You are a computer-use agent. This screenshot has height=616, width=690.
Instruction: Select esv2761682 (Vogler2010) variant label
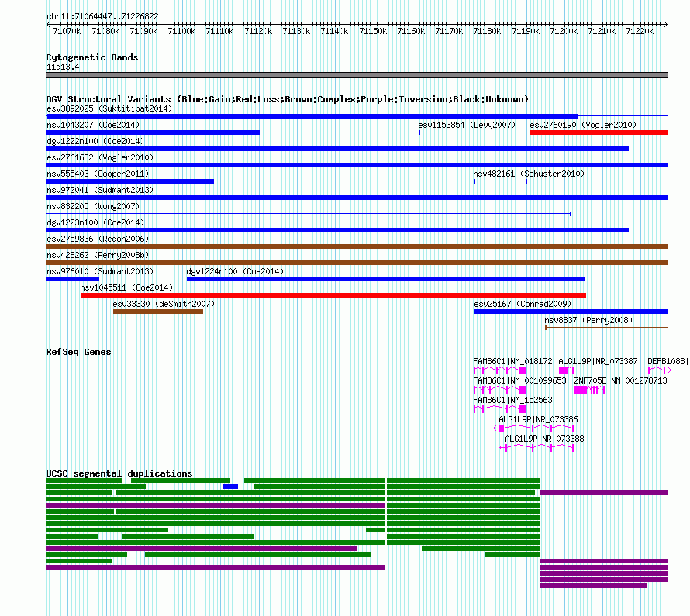point(100,157)
